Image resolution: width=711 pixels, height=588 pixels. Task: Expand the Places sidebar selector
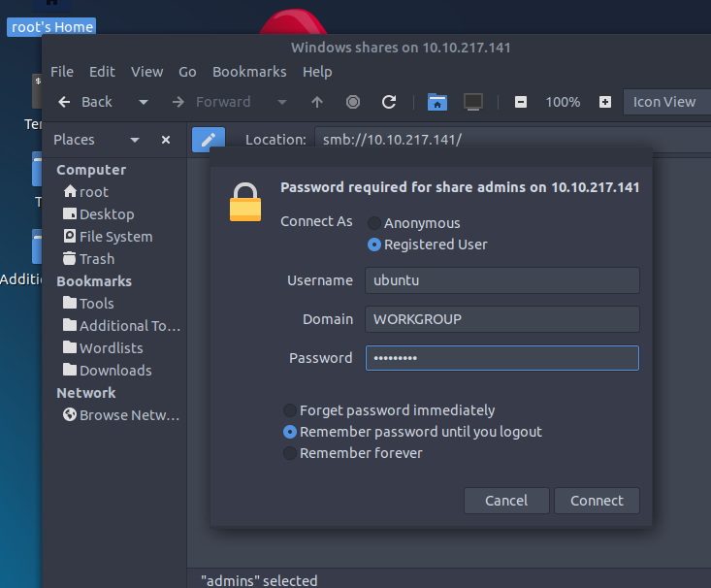pos(135,140)
